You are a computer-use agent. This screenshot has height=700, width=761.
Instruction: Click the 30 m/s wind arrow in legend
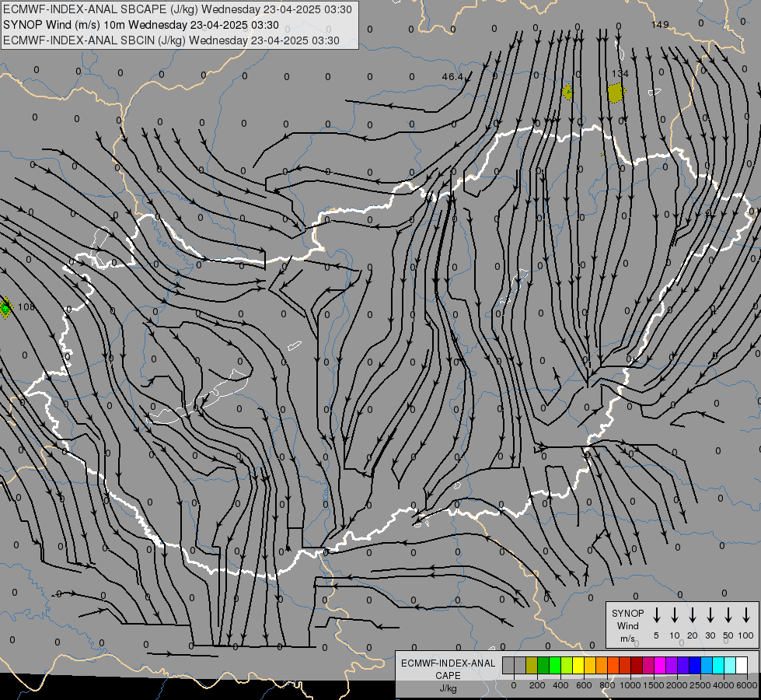click(x=710, y=614)
